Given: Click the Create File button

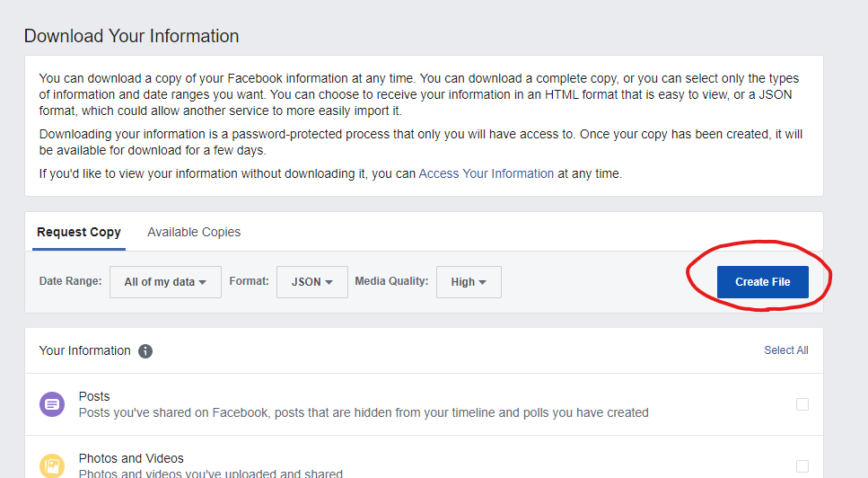Looking at the screenshot, I should 763,282.
